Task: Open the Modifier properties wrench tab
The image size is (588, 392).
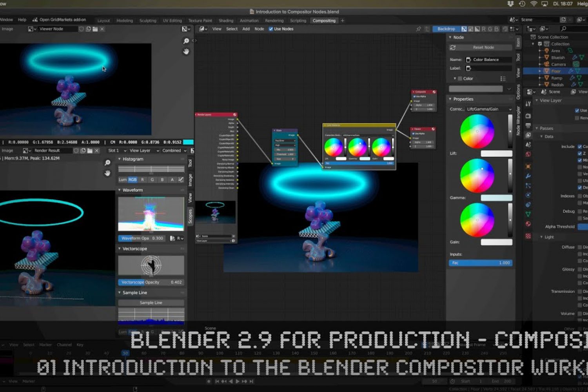Action: (x=528, y=176)
